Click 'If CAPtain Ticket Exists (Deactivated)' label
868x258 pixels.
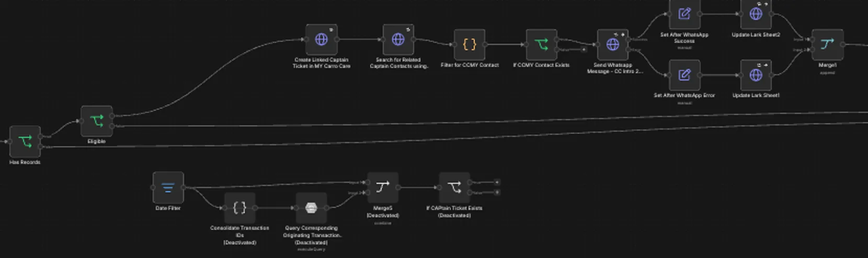tap(454, 212)
